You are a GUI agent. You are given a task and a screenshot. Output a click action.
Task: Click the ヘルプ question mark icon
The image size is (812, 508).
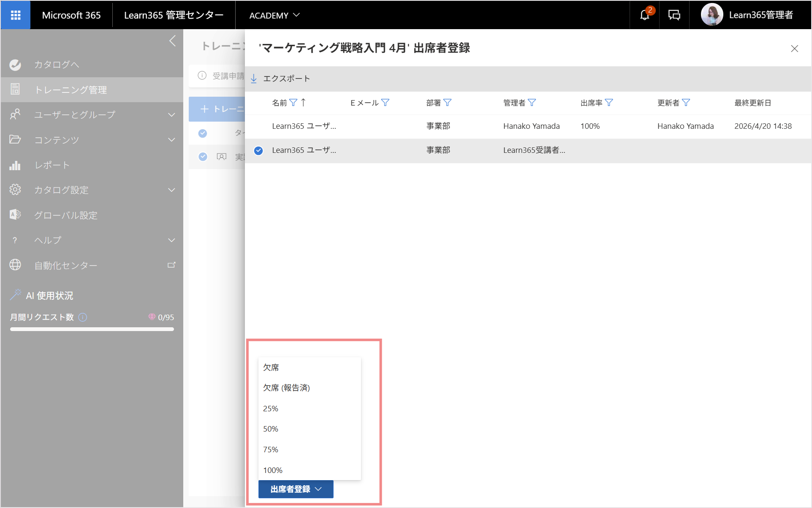[15, 240]
